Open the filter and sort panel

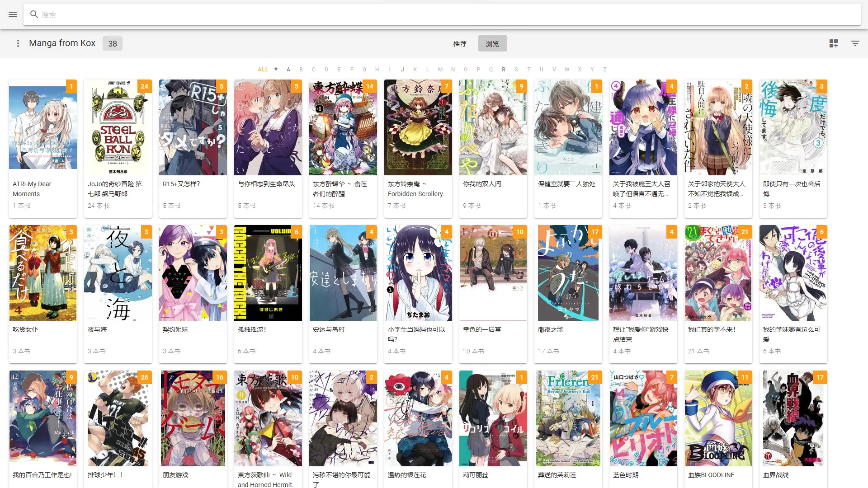tap(855, 43)
